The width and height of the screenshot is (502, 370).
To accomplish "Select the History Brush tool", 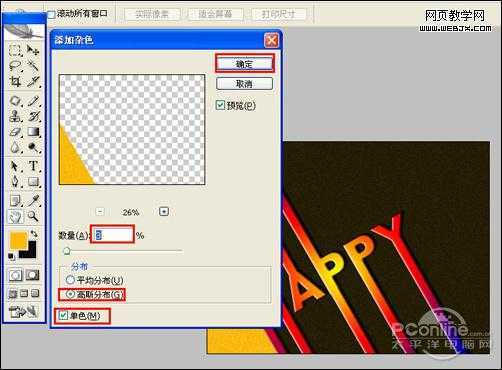I will (x=33, y=116).
